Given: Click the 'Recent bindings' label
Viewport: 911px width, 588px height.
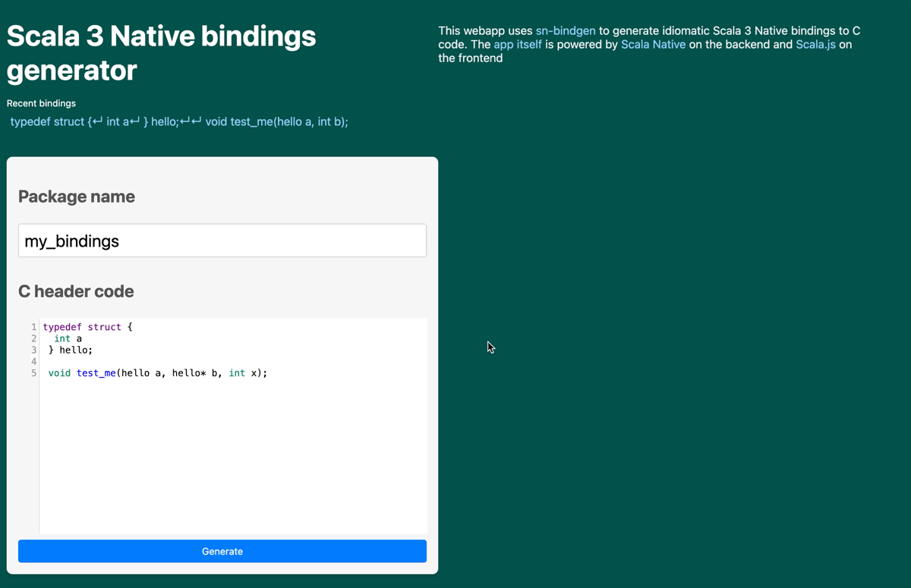Looking at the screenshot, I should tap(41, 103).
